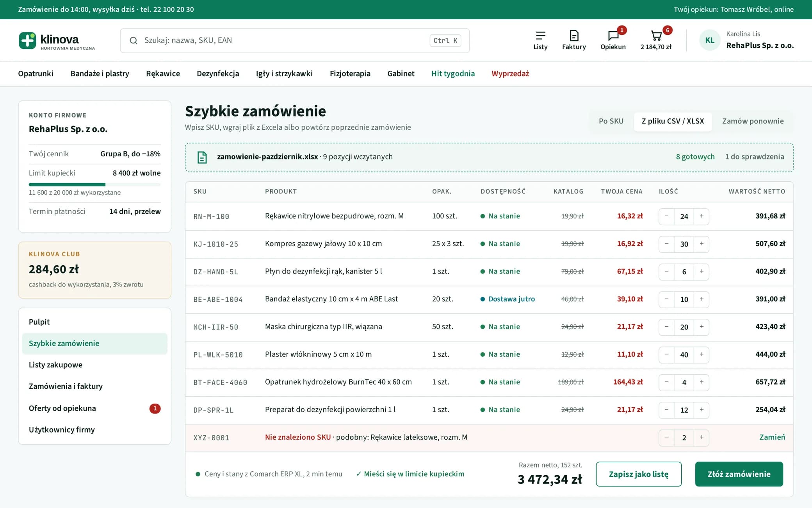Decrease quantity for DZ-HAND-5L płyn
Viewport: 812px width, 508px height.
(x=667, y=272)
